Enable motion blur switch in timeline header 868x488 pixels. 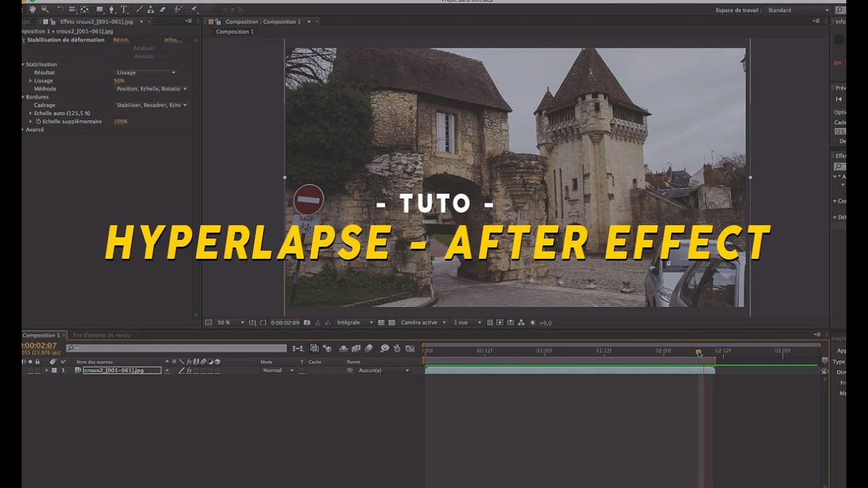(368, 348)
